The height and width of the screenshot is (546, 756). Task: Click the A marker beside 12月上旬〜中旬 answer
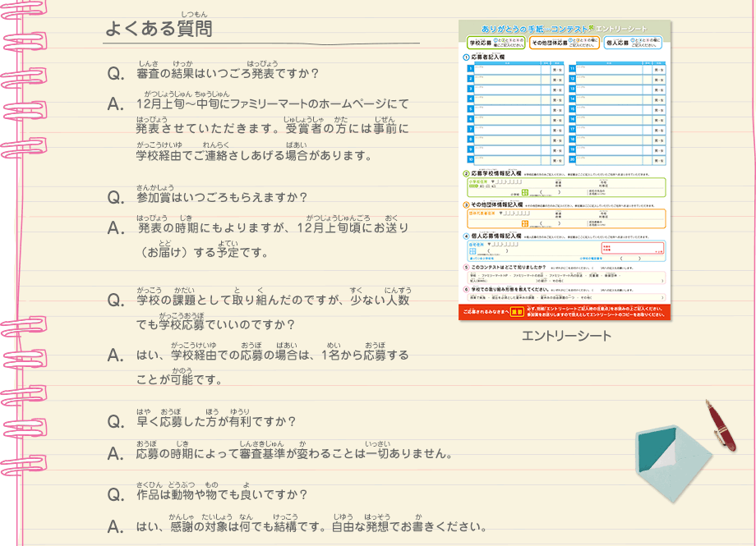click(115, 104)
